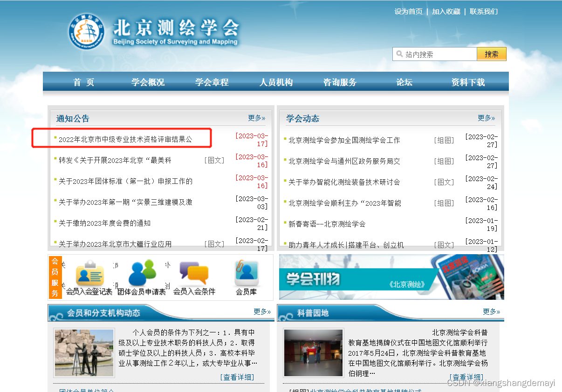Click 更多 in 科普园地 panel

tap(492, 311)
